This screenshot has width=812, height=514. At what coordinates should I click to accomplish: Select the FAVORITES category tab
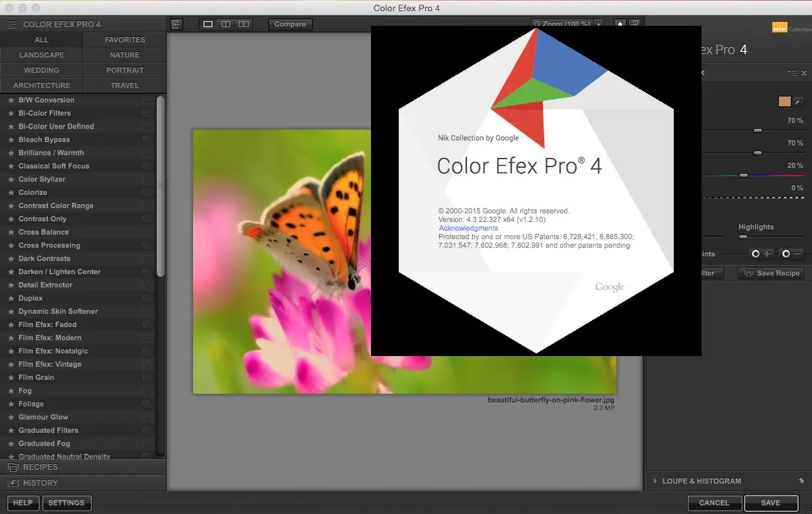pyautogui.click(x=125, y=40)
